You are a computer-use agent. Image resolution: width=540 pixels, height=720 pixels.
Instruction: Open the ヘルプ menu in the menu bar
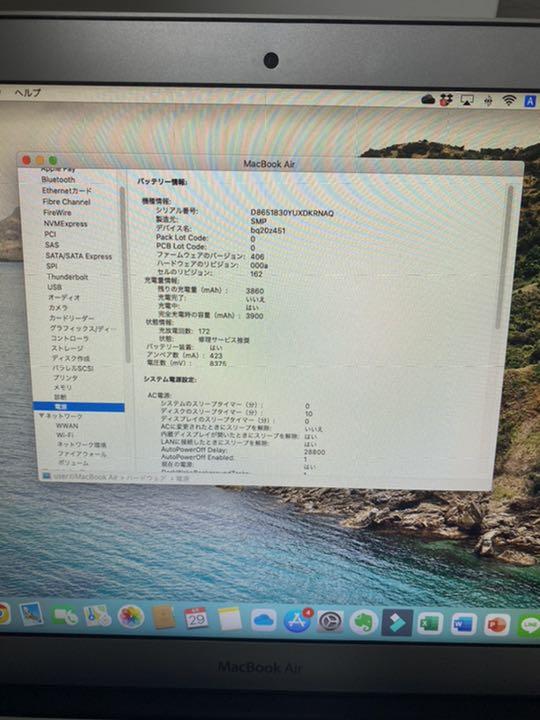click(28, 92)
